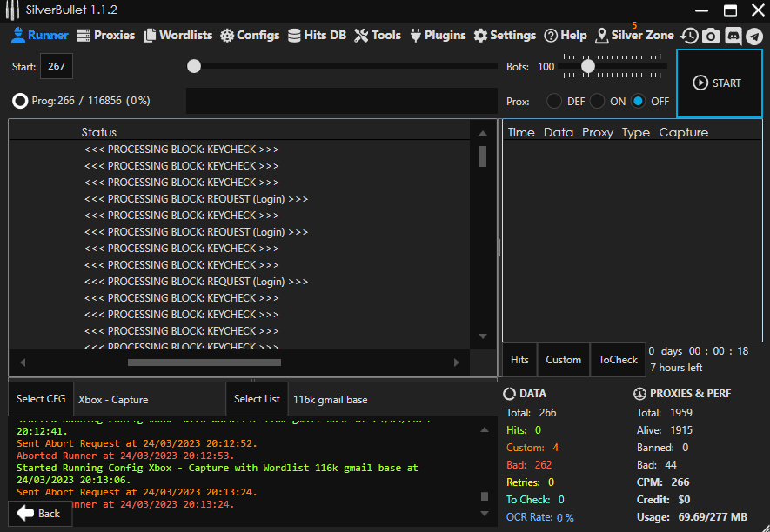Viewport: 770px width, 532px height.
Task: Select the OFF proxy radio option
Action: tap(639, 101)
